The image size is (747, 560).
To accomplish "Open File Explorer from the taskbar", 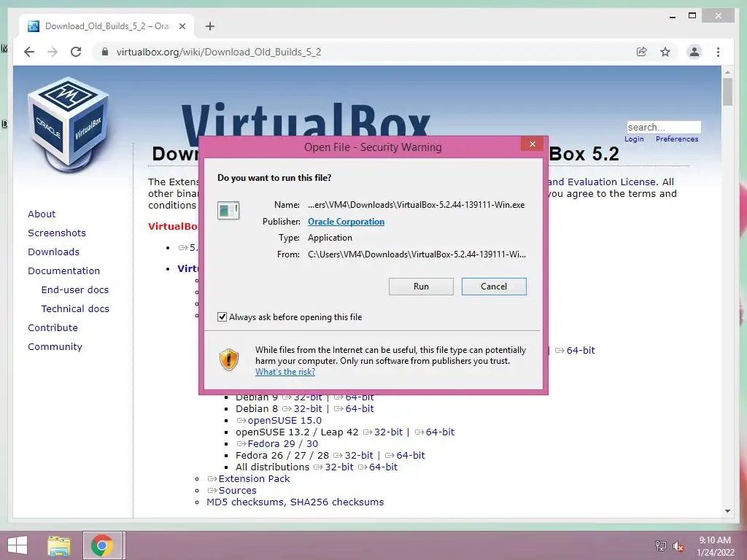I will coord(59,545).
